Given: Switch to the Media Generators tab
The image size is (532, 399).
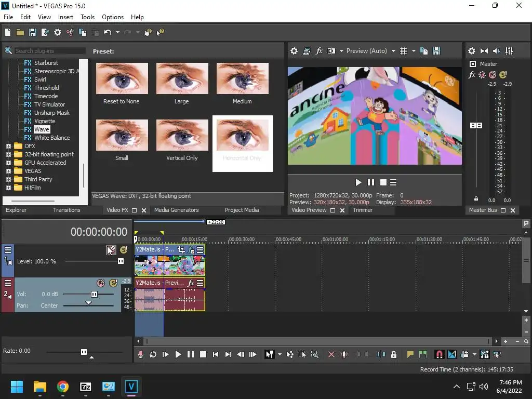Looking at the screenshot, I should tap(177, 210).
